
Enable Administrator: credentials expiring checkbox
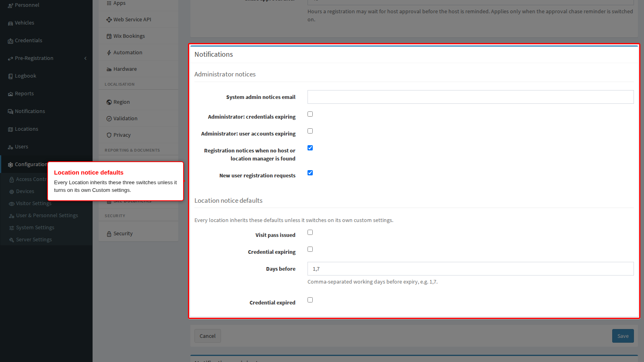click(310, 114)
